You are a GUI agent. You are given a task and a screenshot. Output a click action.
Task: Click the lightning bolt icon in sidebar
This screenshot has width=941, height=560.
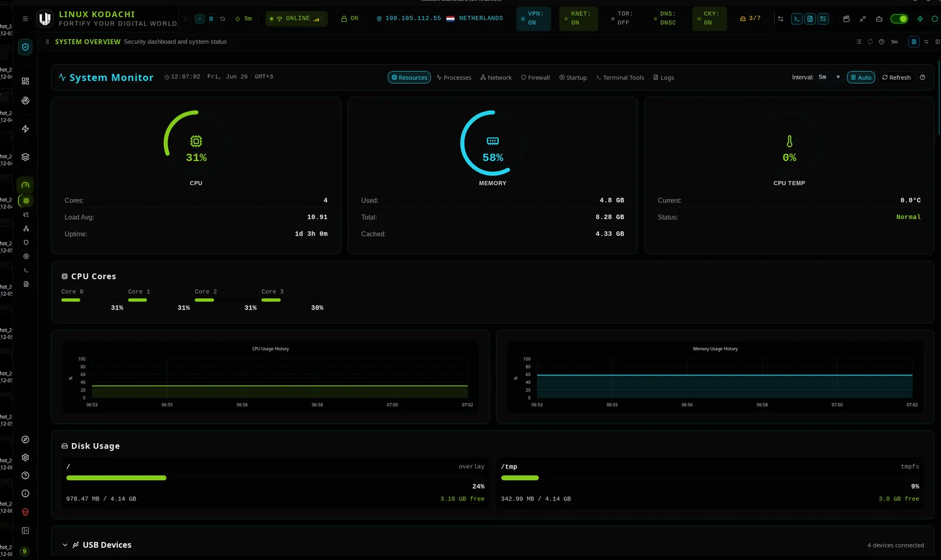coord(25,129)
